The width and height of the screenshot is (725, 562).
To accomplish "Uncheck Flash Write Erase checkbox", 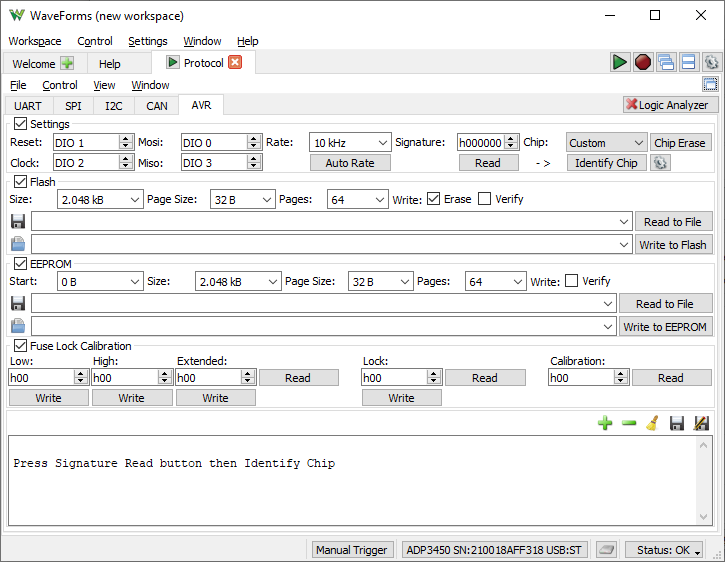I will tap(433, 199).
